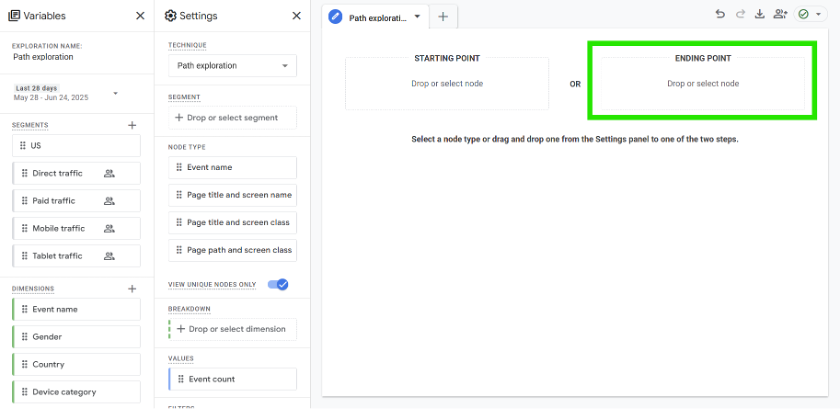The height and width of the screenshot is (410, 840).
Task: Click Drop or select dimension breakdown box
Action: point(232,329)
